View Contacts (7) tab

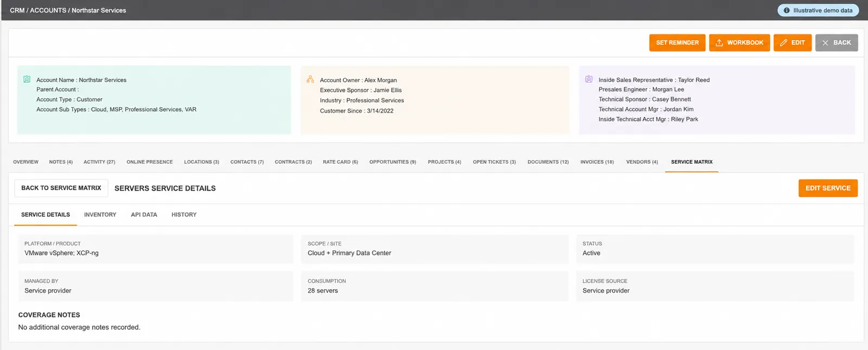click(247, 162)
